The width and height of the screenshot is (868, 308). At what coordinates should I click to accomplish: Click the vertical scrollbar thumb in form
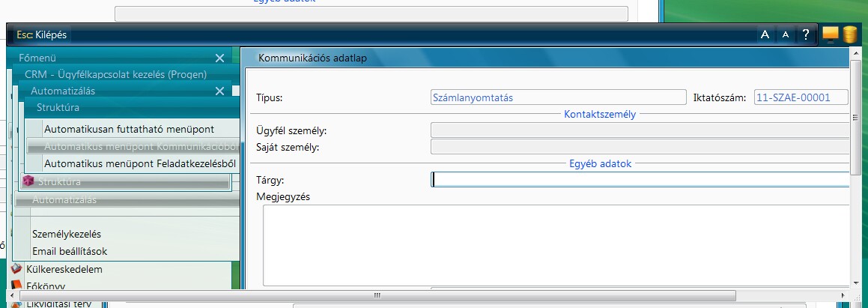click(857, 118)
